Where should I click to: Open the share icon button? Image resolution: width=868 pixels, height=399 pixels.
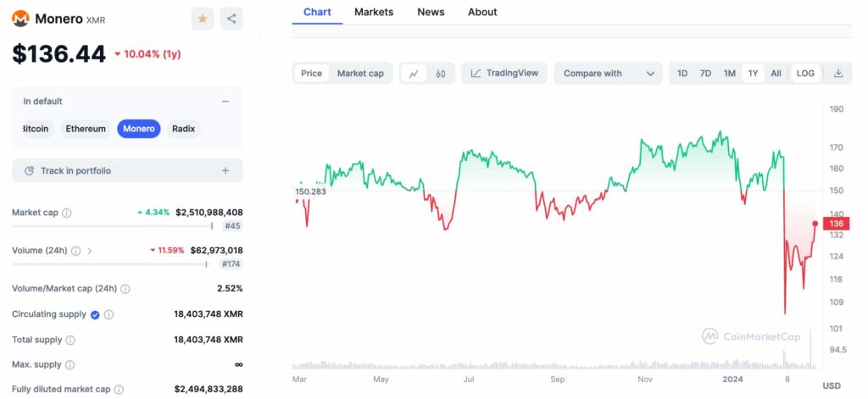pos(231,19)
